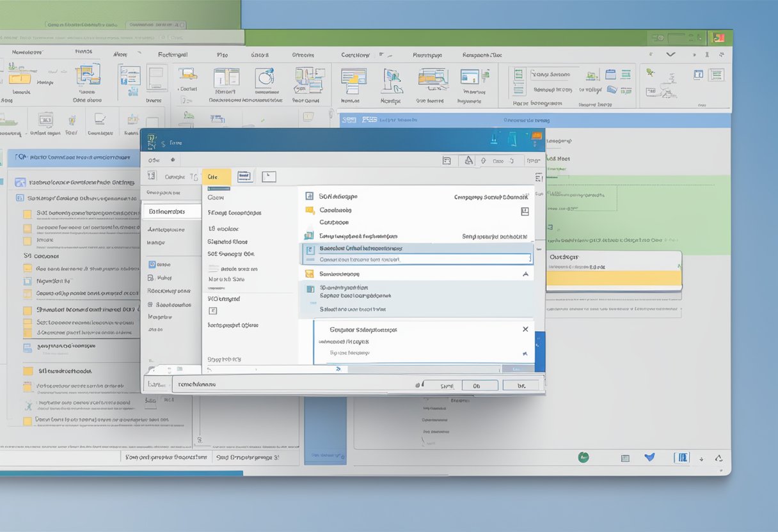Click the blue checkmark icon in the status bar
Screen dimensions: 778x532
650,458
